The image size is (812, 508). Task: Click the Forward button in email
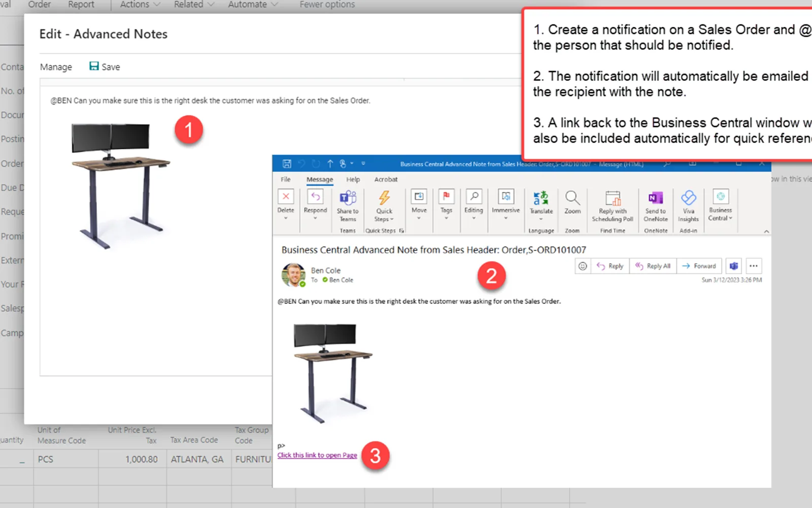click(x=699, y=266)
